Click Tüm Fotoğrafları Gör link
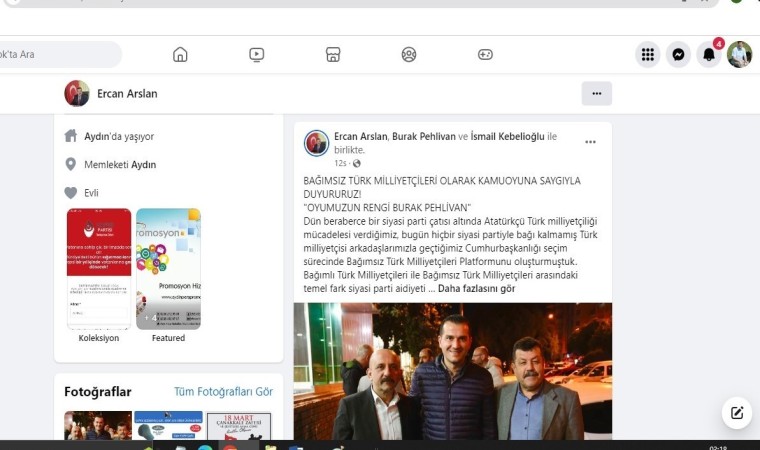The image size is (760, 450). click(223, 392)
